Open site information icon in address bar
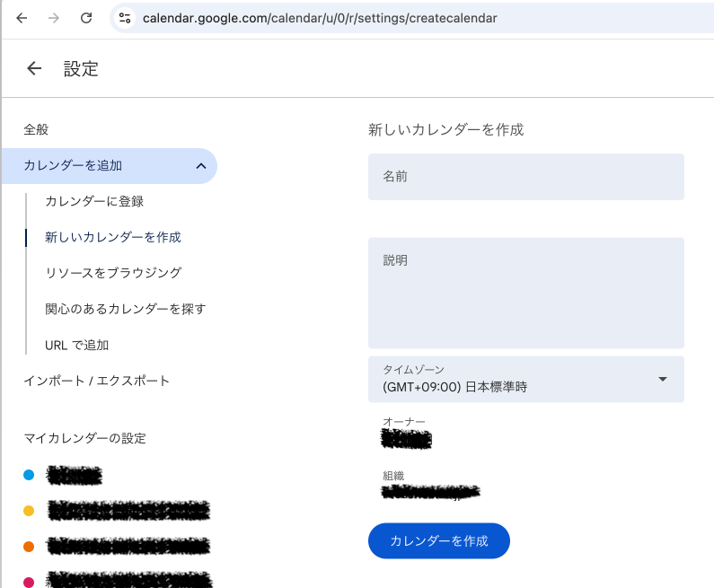 coord(125,18)
